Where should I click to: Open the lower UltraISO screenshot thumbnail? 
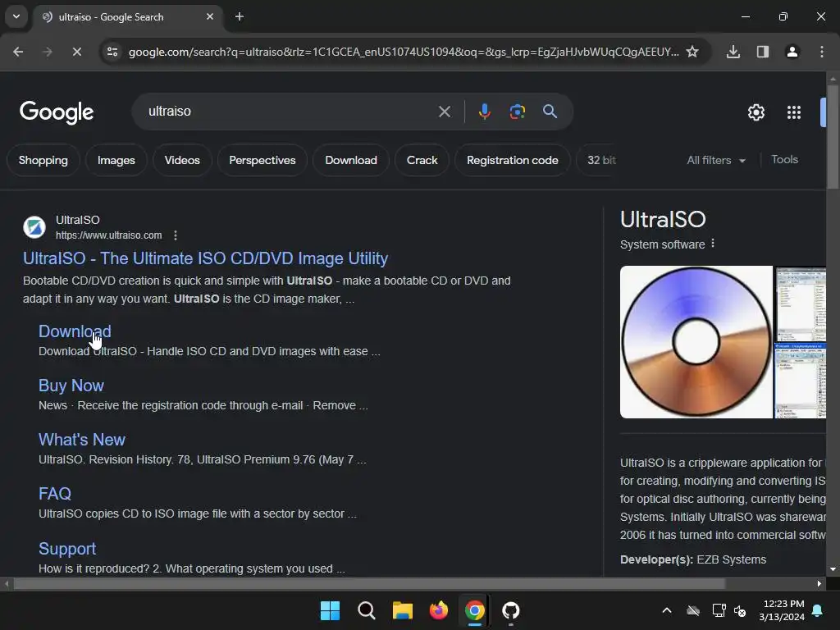pos(801,381)
